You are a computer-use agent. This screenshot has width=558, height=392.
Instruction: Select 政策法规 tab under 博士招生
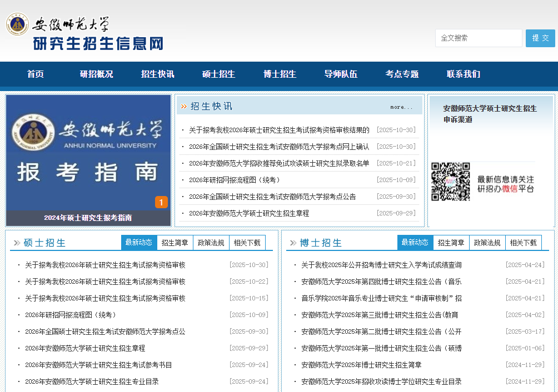coord(487,243)
